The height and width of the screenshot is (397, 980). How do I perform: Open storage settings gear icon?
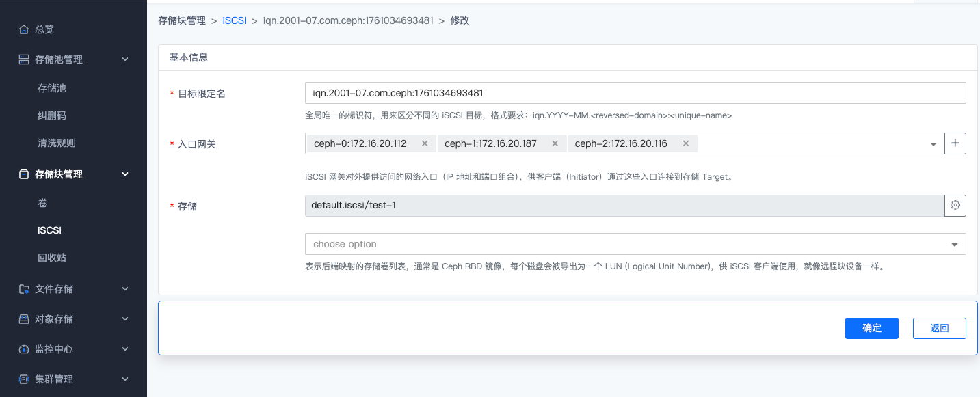pyautogui.click(x=955, y=205)
